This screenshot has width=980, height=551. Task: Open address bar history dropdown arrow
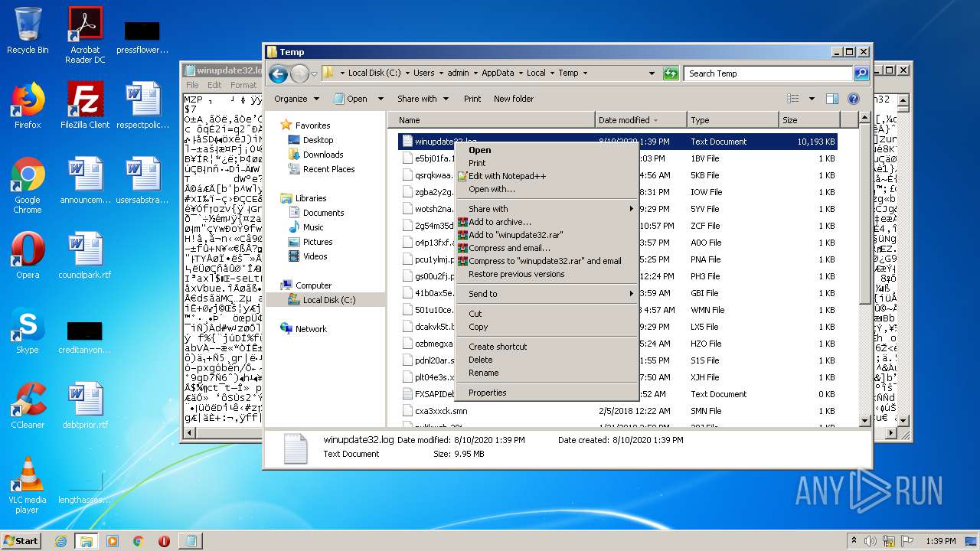(652, 73)
